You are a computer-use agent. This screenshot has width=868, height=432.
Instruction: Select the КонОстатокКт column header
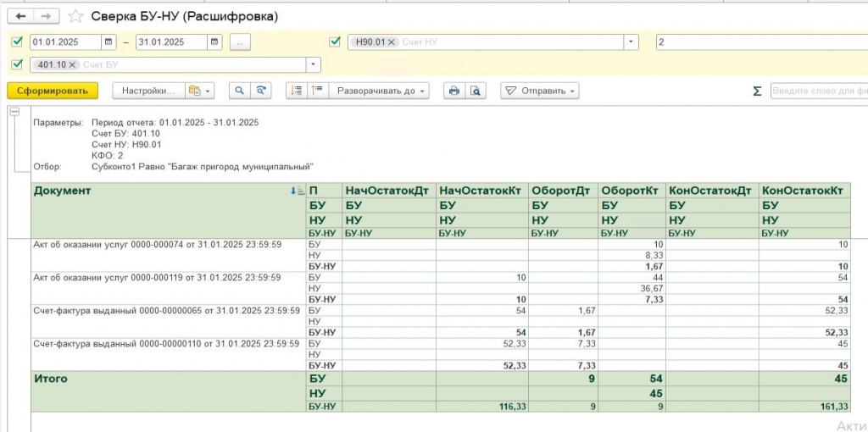[x=803, y=191]
